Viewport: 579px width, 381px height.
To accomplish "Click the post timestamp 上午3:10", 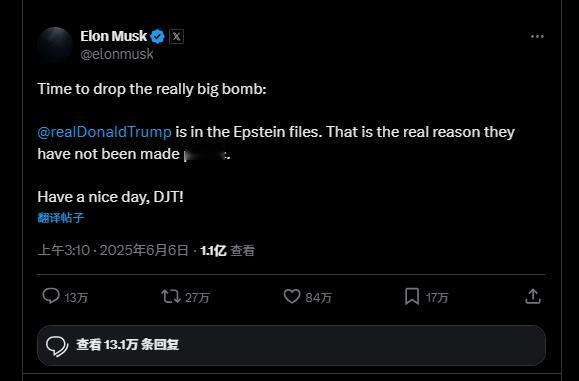I will (64, 250).
